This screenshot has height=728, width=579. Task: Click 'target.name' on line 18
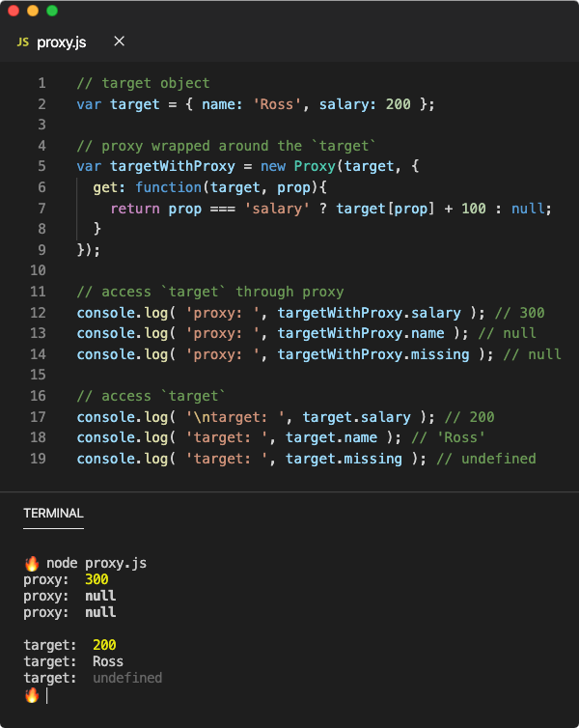pos(331,437)
